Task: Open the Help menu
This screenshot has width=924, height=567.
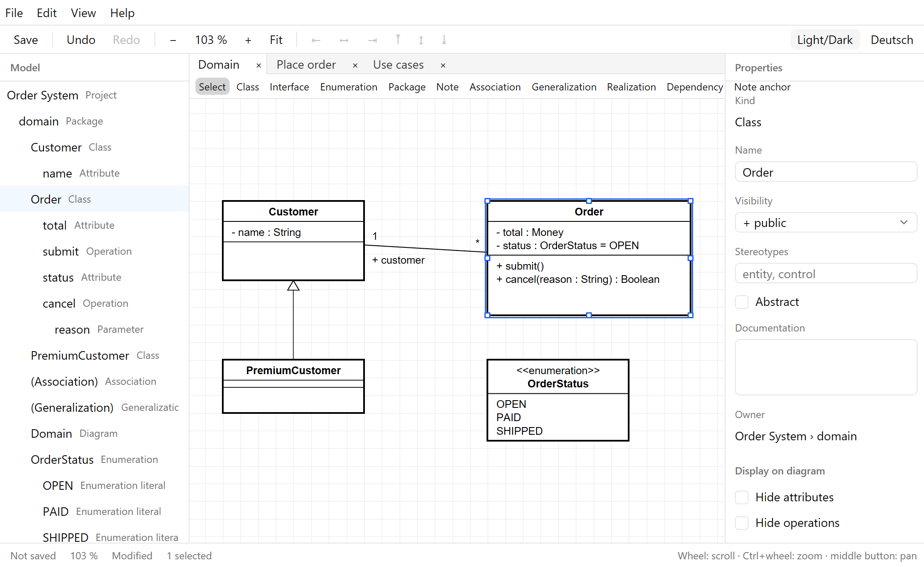Action: click(122, 13)
